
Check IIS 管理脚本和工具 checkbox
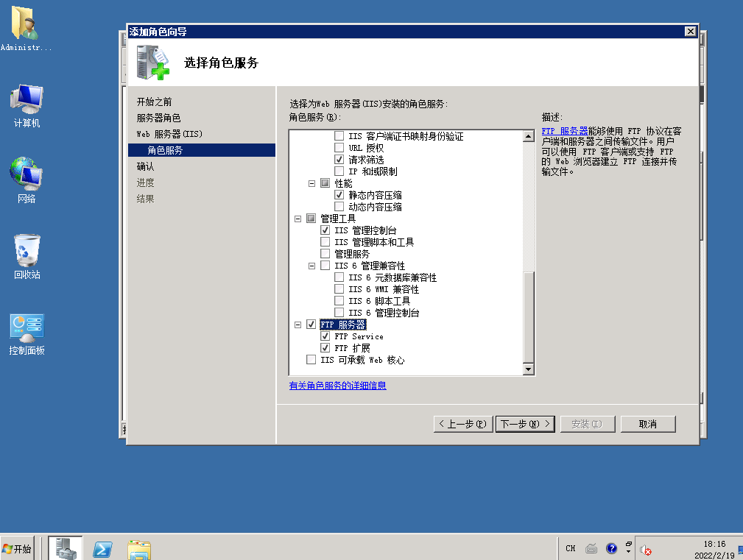325,242
